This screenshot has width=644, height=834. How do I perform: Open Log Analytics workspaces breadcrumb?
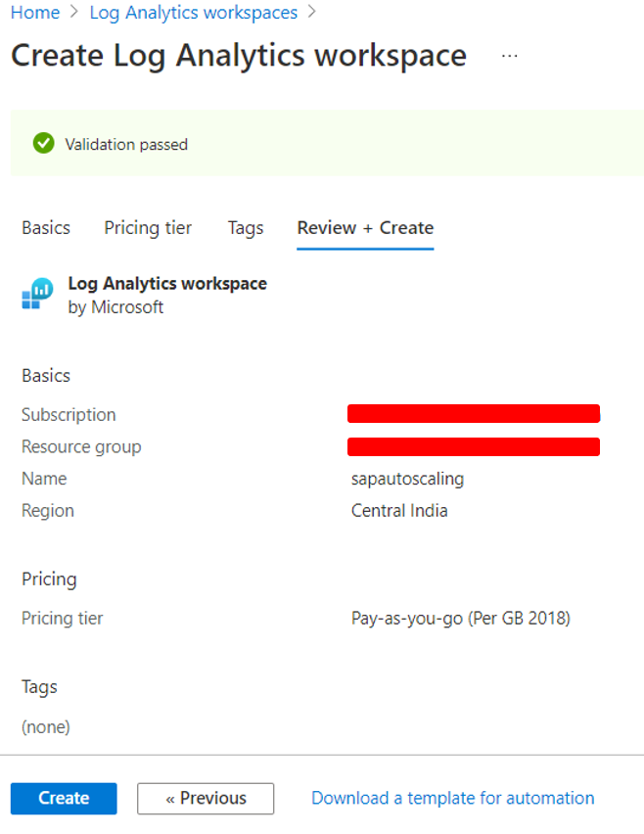[194, 12]
